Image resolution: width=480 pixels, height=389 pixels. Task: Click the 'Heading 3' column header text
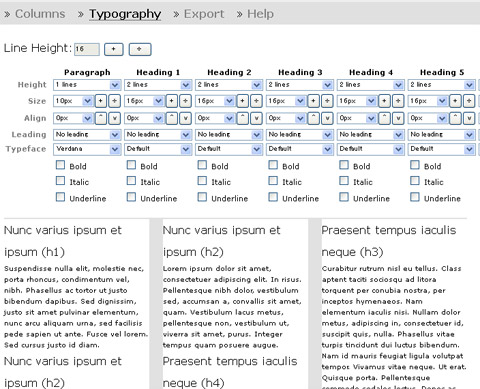tap(300, 72)
